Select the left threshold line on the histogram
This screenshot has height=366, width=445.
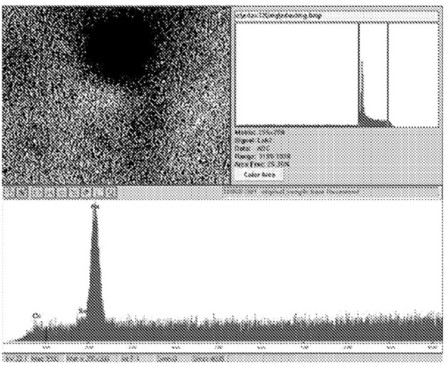tap(359, 74)
